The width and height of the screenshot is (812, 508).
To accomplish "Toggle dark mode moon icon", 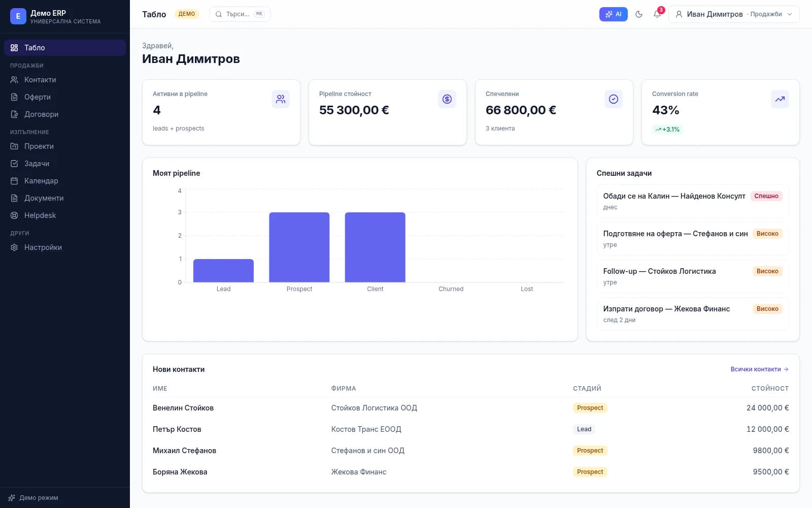I will 639,14.
